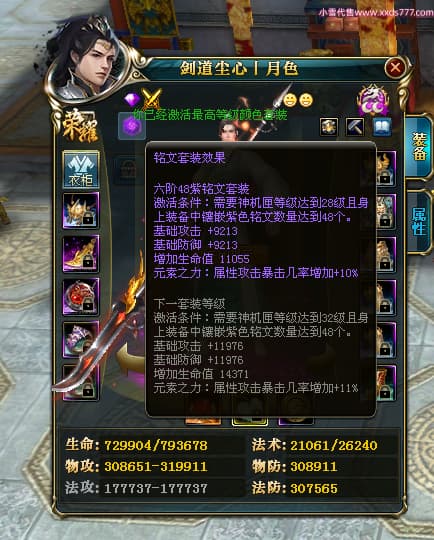Open the 衣柜 wardrobe button

pos(81,170)
